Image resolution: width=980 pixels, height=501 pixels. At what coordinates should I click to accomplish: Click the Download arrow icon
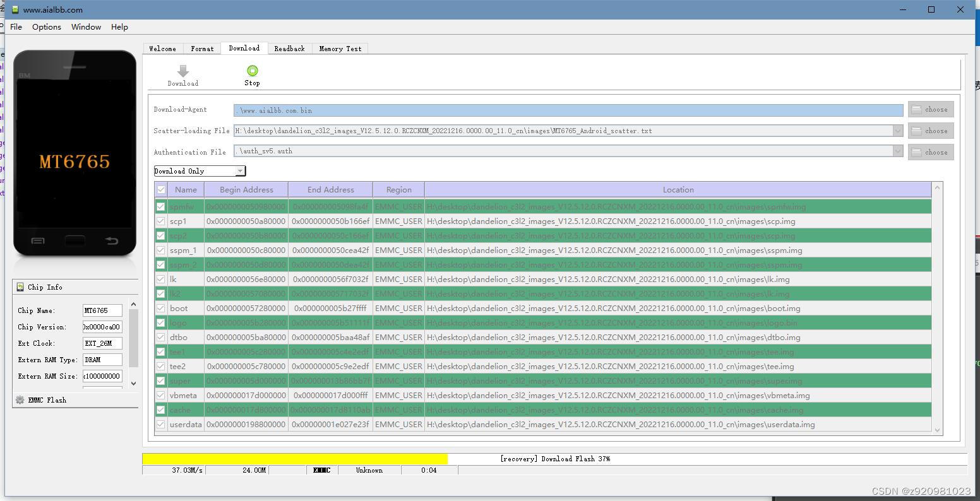tap(182, 71)
